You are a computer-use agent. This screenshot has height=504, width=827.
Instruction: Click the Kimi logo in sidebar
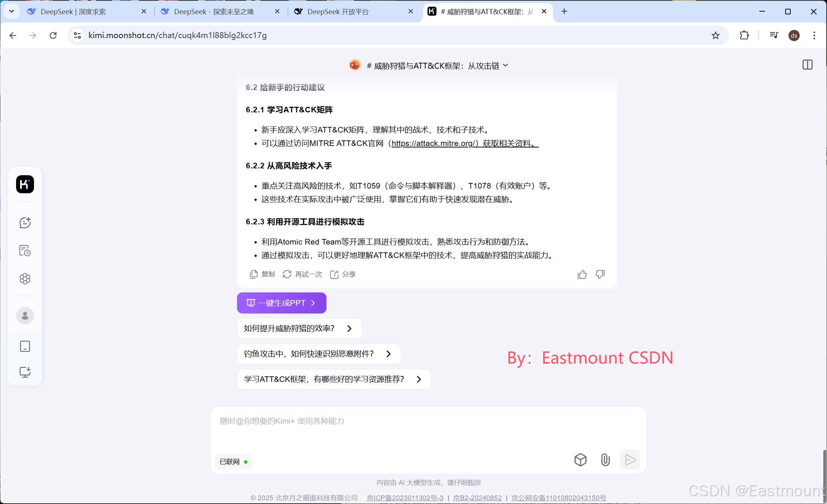(x=25, y=184)
